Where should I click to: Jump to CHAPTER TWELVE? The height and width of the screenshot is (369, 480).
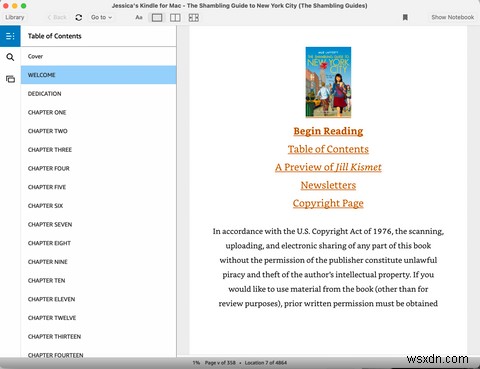click(98, 318)
